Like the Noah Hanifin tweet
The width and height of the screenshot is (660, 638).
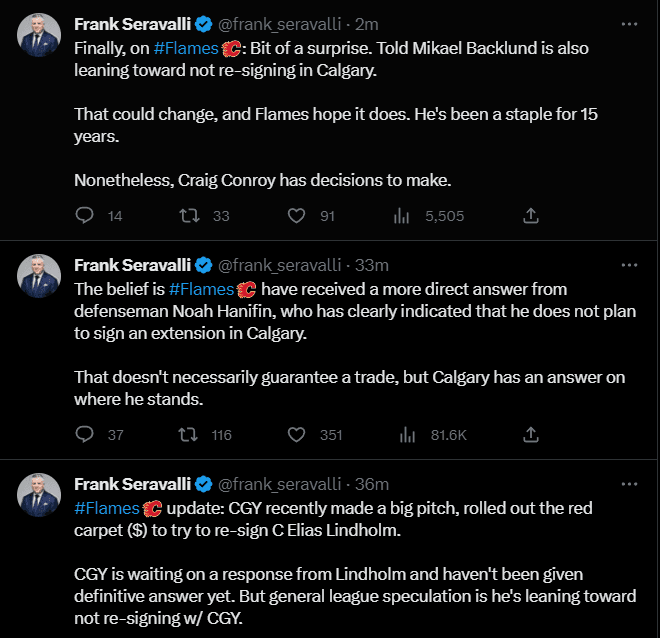(x=296, y=434)
